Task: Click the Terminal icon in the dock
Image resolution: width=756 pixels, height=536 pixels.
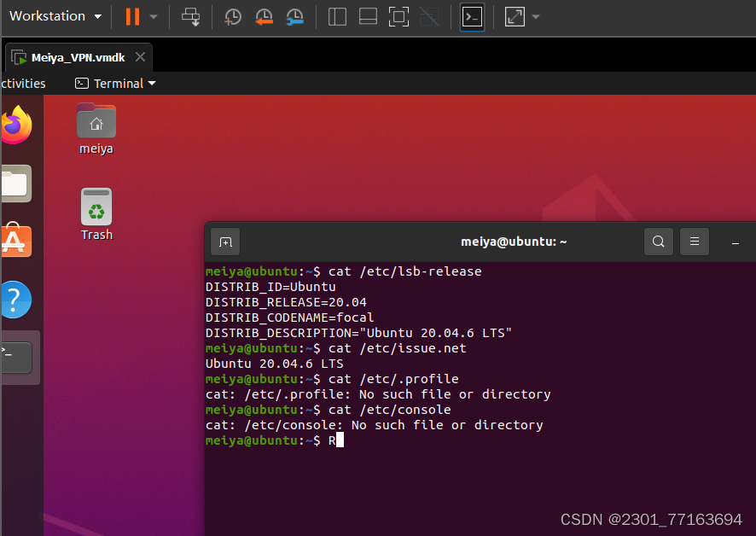Action: [x=16, y=358]
